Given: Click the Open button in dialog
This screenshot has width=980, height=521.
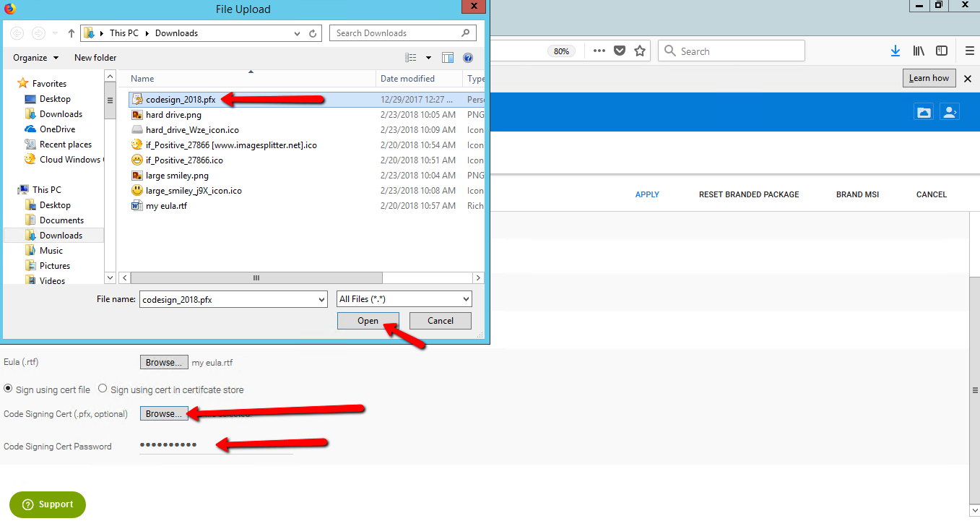Looking at the screenshot, I should click(368, 321).
